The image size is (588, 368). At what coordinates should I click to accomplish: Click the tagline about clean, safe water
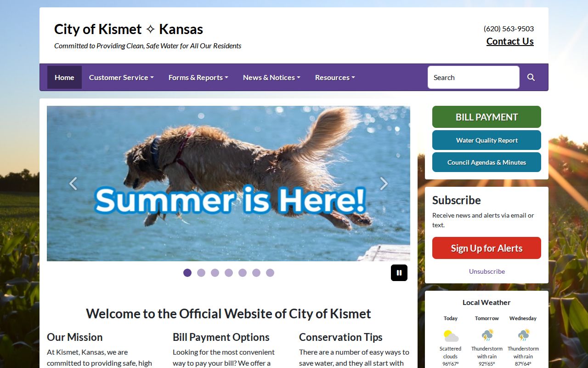tap(147, 46)
